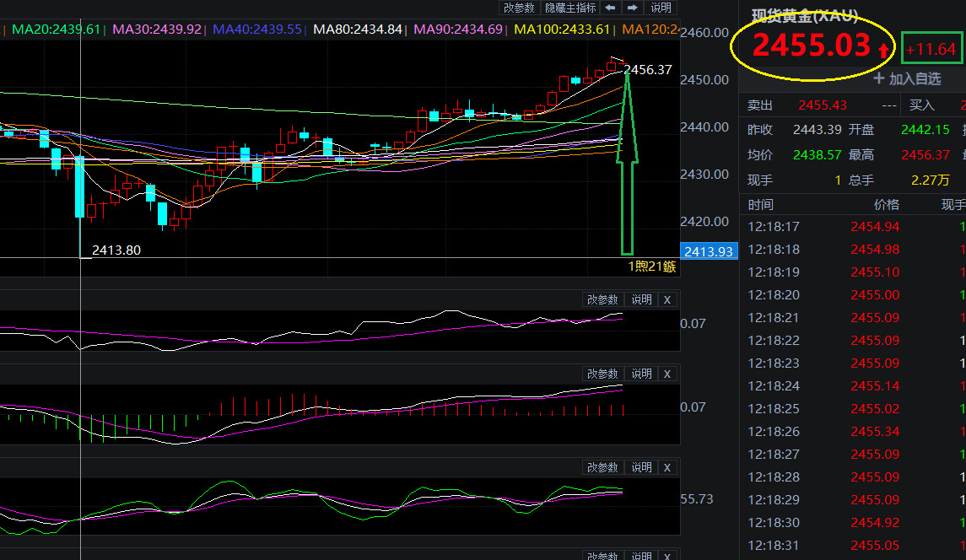Click the left arrow button in chart toolbar

(x=611, y=8)
